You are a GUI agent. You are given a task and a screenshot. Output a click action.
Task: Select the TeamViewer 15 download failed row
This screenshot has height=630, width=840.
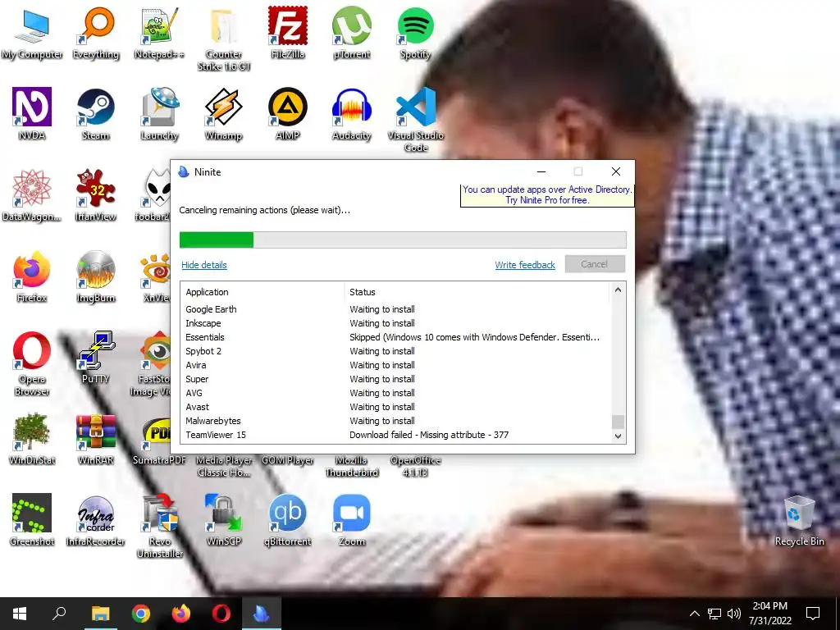pos(395,435)
